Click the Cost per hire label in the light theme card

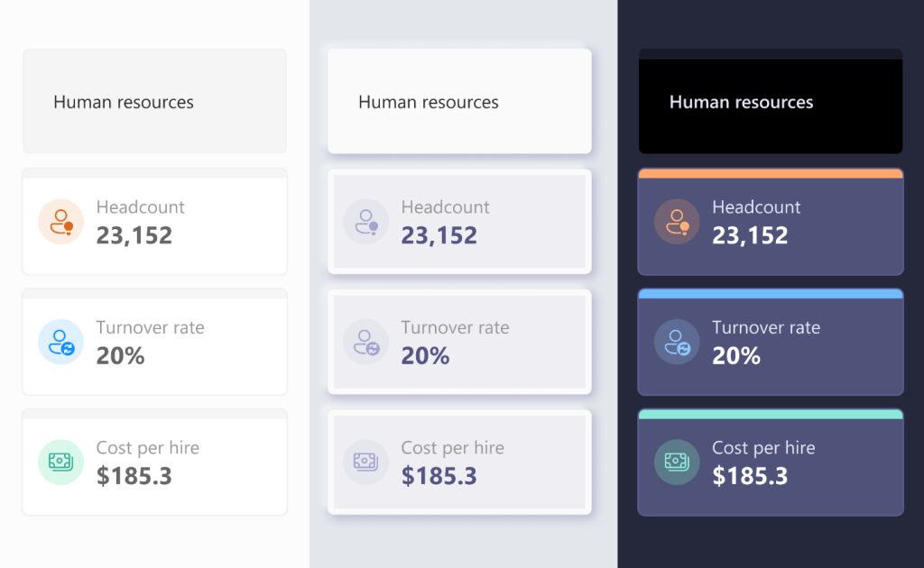pyautogui.click(x=148, y=447)
